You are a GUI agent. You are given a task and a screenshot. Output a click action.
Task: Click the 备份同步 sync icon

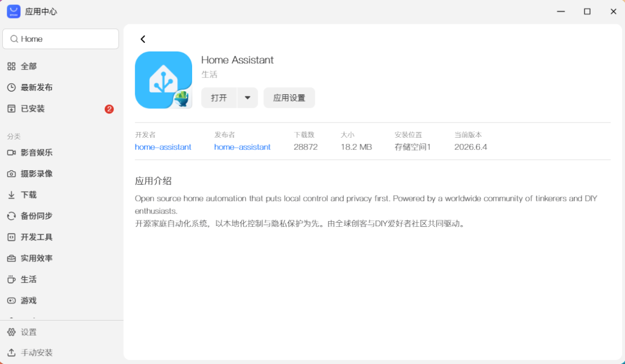[x=12, y=216]
